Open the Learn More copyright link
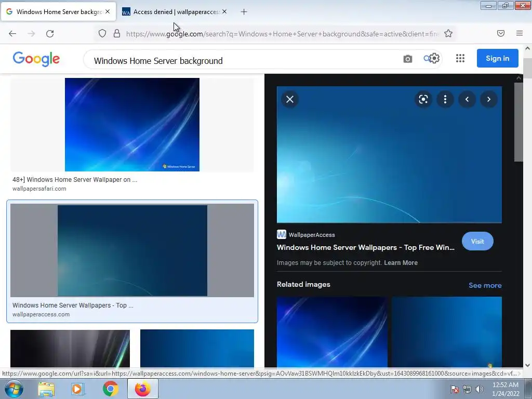The width and height of the screenshot is (532, 399). pos(401,262)
